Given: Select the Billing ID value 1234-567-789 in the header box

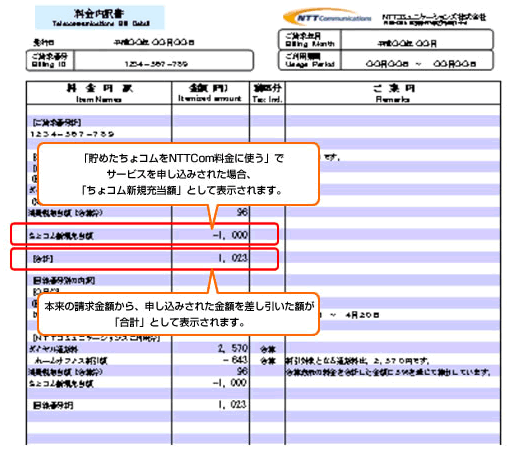Looking at the screenshot, I should click(156, 64).
